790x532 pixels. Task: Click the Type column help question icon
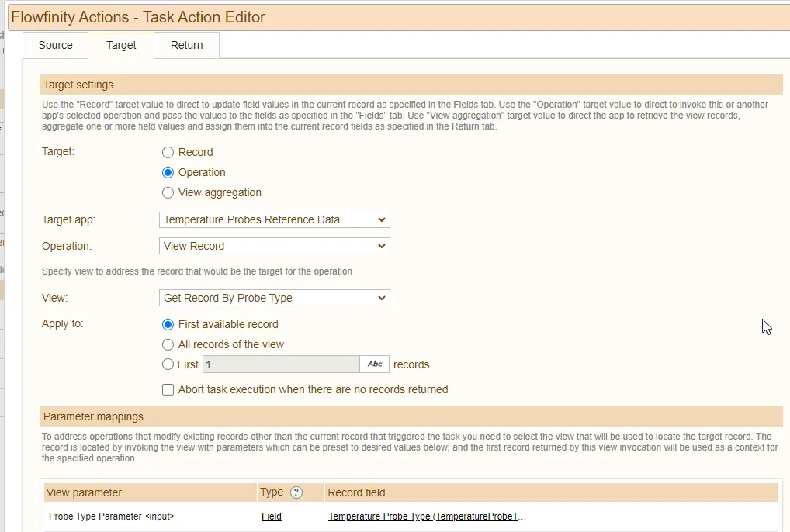coord(296,492)
